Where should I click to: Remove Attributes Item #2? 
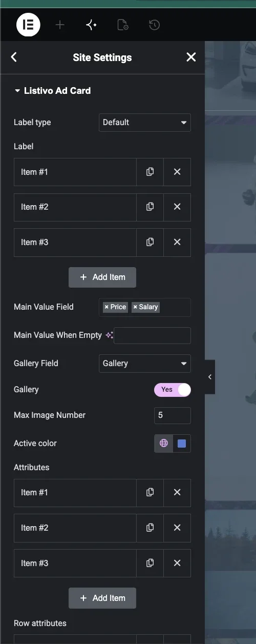click(177, 528)
